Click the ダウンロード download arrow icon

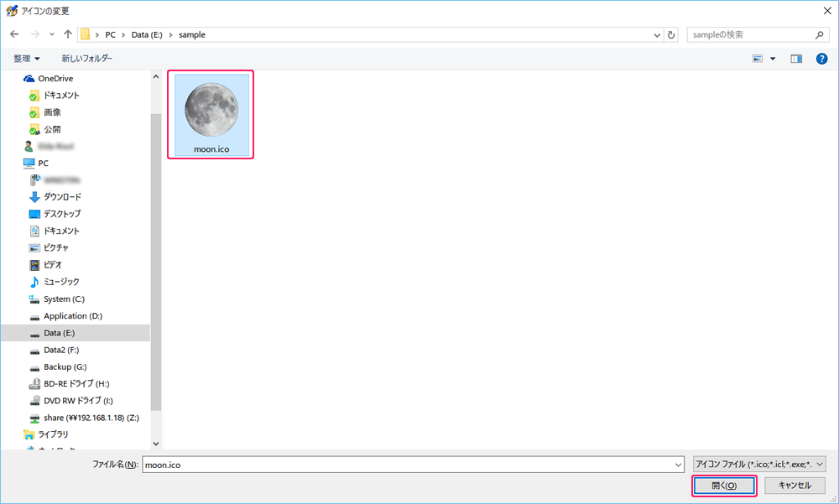click(34, 197)
